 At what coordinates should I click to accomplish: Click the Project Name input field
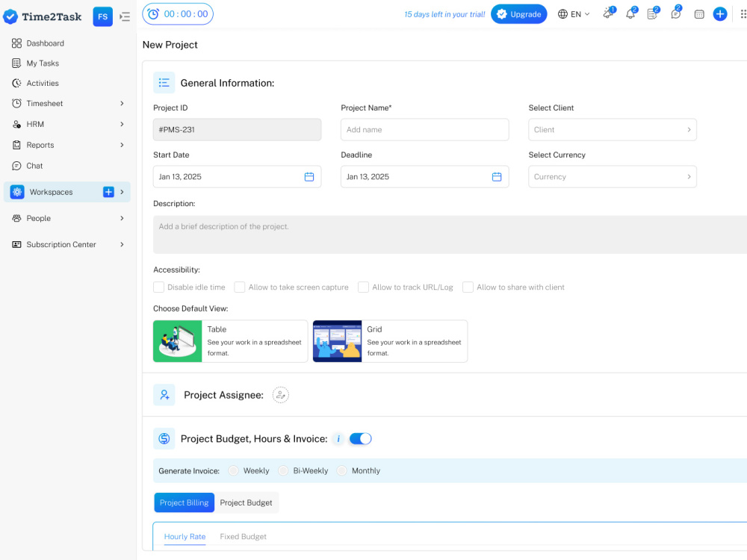coord(424,129)
